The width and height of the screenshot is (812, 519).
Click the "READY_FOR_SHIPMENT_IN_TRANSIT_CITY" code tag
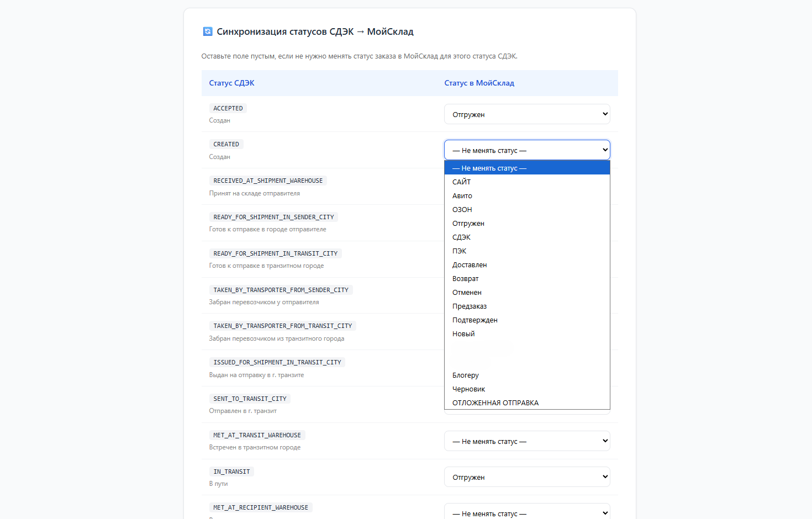pyautogui.click(x=276, y=253)
